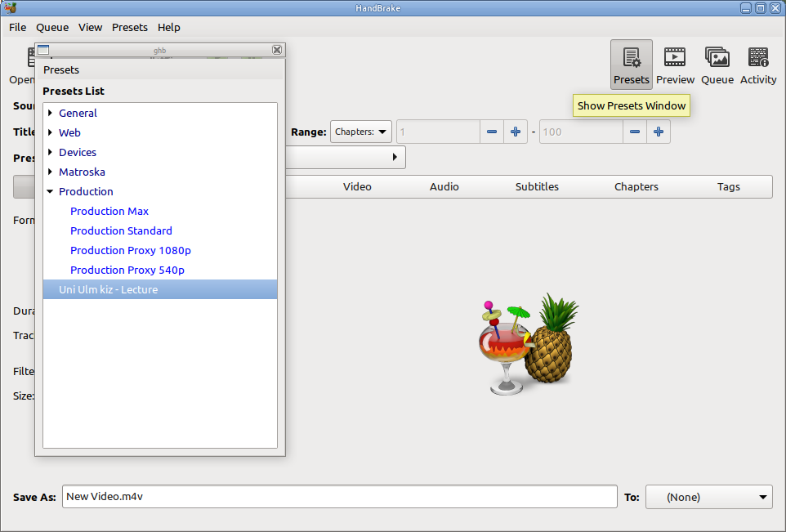Increase the range start value
Viewport: 786px width, 532px height.
(x=516, y=132)
